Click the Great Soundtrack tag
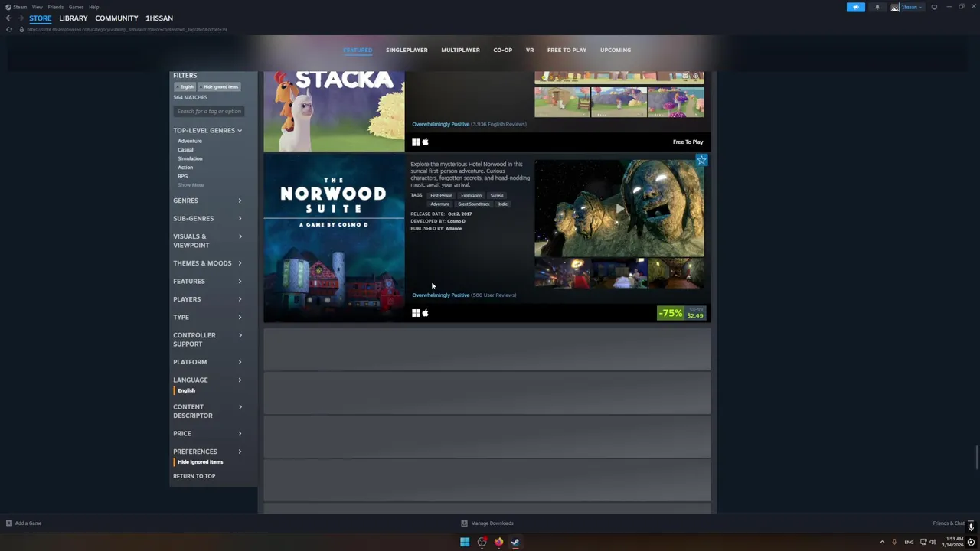The width and height of the screenshot is (980, 551). [474, 204]
